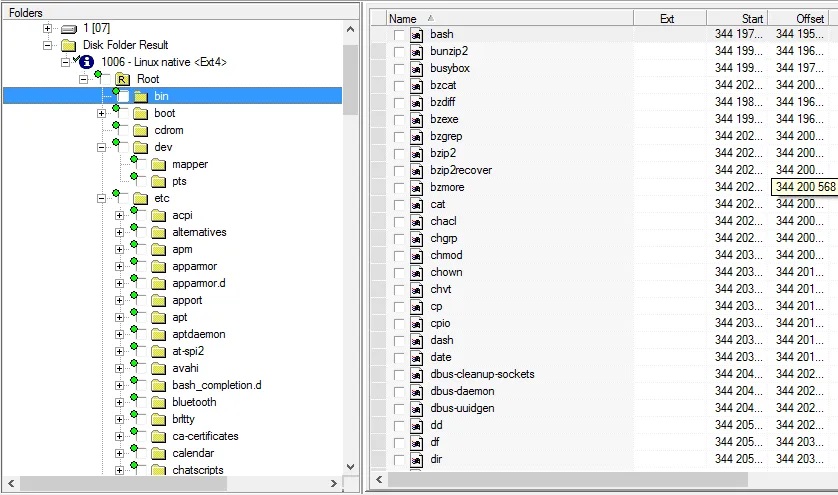Click the apparmor folder icon
Screen dimensions: 838x495
pos(158,267)
